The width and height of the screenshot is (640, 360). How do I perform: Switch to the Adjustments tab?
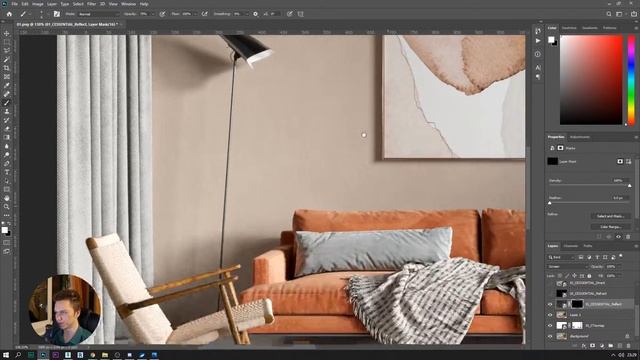coord(580,137)
